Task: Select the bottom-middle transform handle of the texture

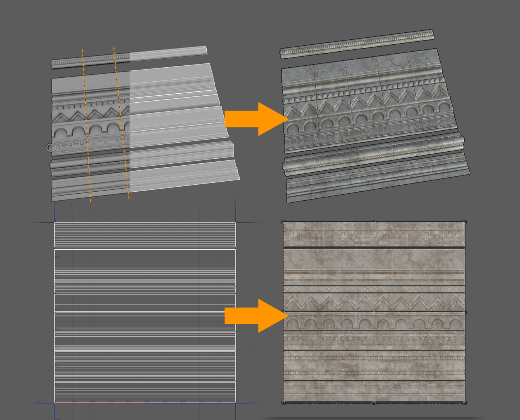Action: [374, 403]
